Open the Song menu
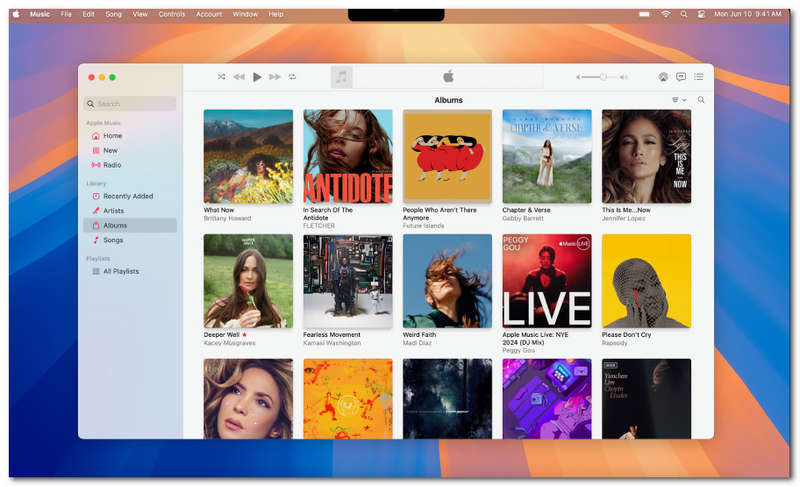The width and height of the screenshot is (800, 487). [113, 14]
